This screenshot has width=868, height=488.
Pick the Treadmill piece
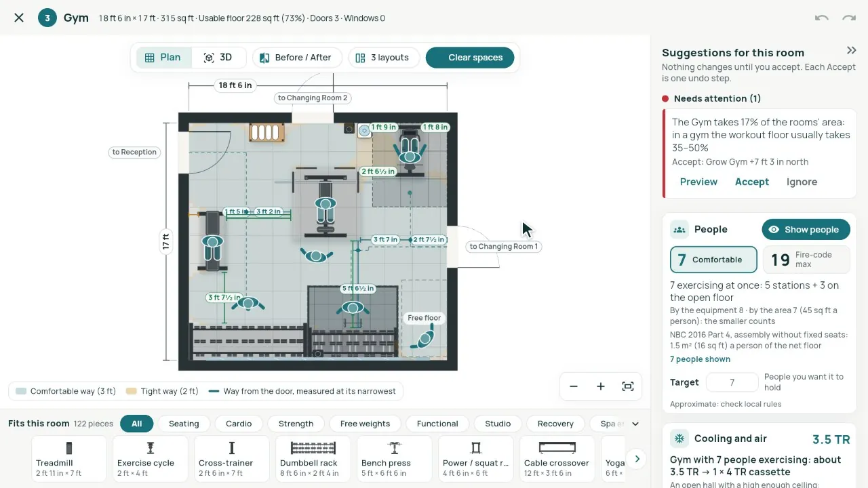[x=69, y=459]
